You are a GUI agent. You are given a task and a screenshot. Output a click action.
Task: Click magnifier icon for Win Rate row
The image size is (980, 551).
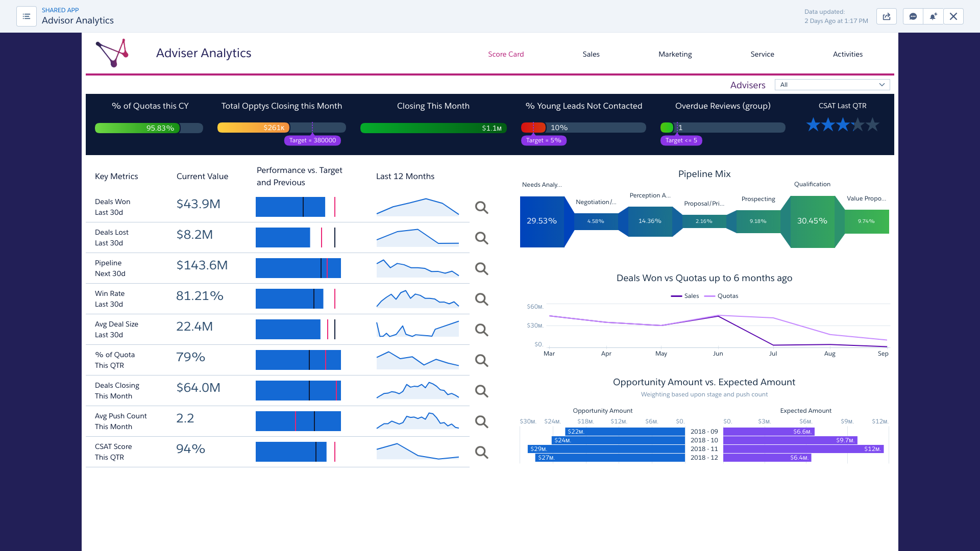point(481,299)
